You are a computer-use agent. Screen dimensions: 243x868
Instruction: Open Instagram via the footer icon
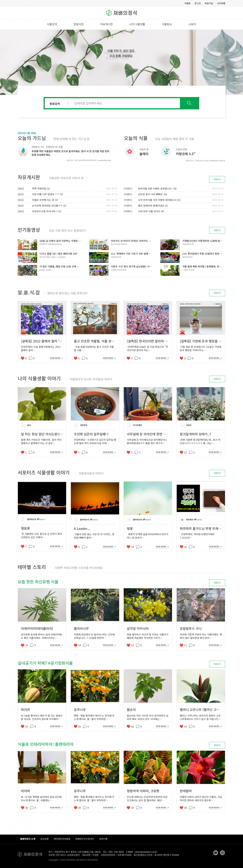[223, 853]
